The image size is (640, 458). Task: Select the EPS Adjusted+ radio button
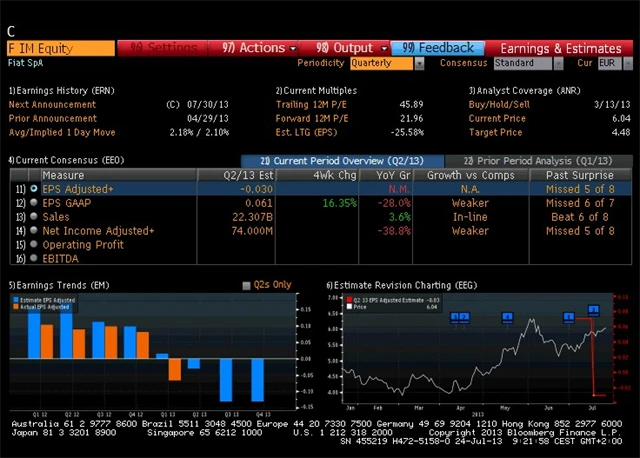tap(34, 189)
